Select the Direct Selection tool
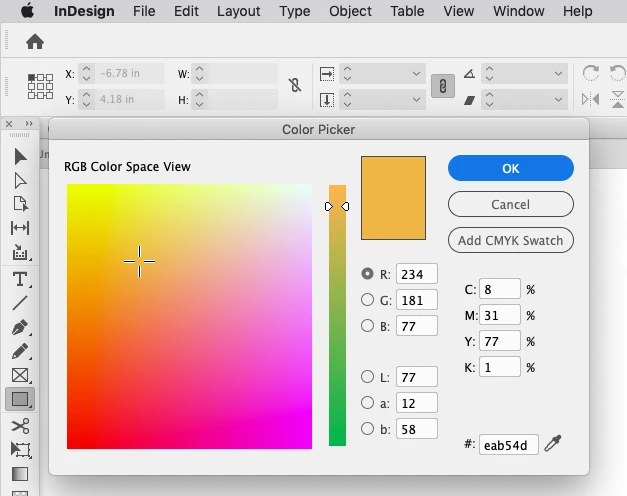This screenshot has height=496, width=627. pos(20,181)
